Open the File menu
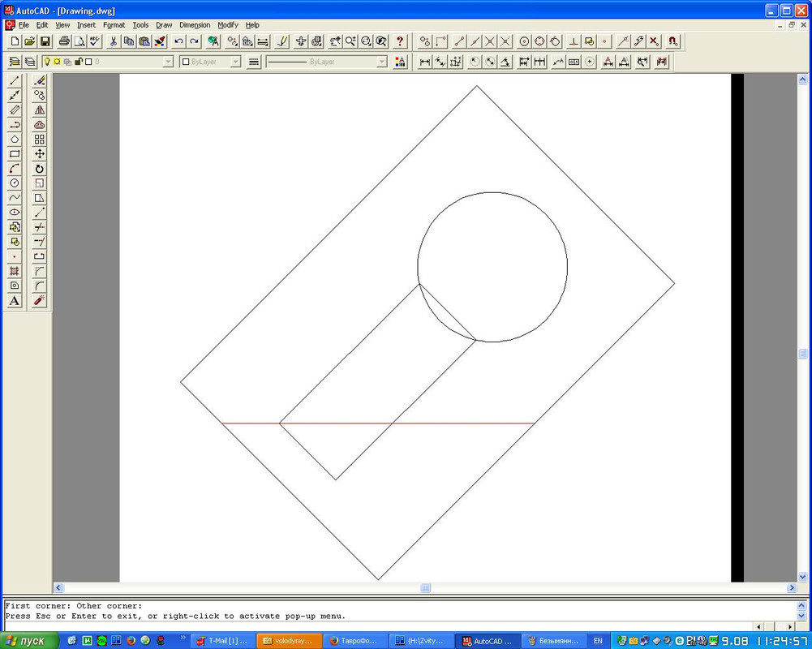 pos(24,25)
